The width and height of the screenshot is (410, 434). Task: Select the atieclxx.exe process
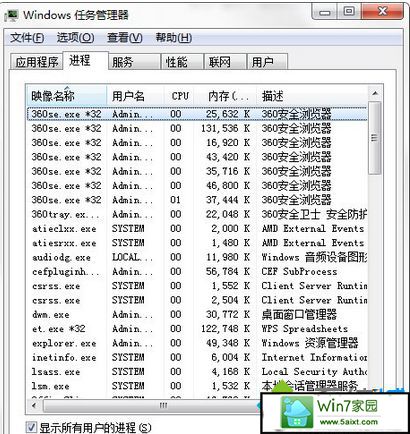197,229
